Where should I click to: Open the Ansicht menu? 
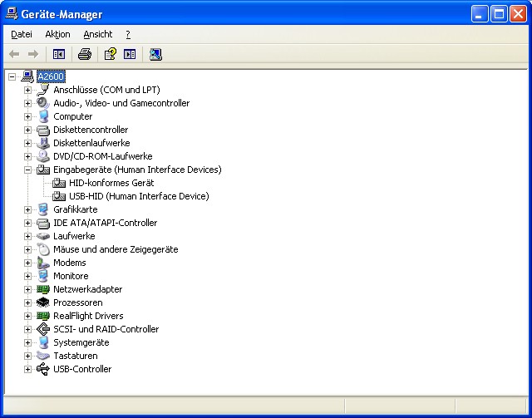pyautogui.click(x=98, y=34)
